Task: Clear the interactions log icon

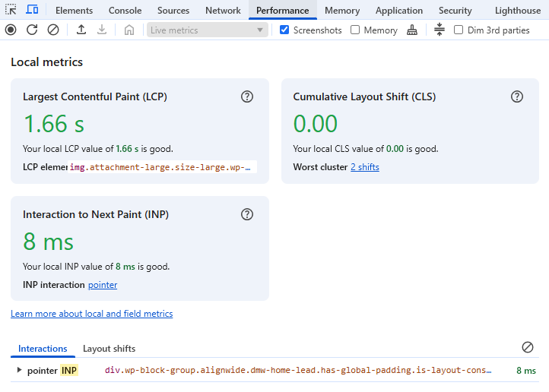Action: click(x=528, y=347)
